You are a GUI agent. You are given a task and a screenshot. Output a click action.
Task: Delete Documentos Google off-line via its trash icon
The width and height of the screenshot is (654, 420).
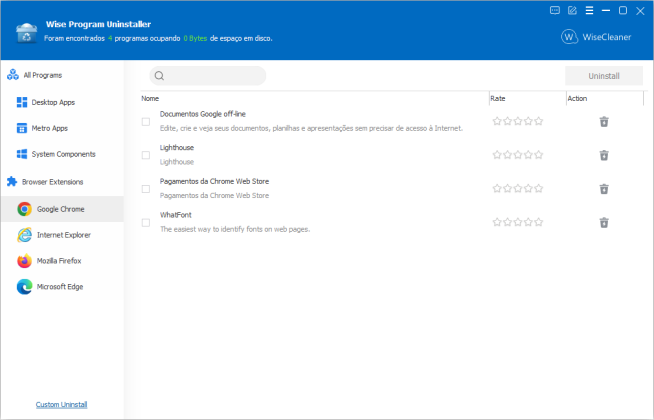click(x=604, y=122)
